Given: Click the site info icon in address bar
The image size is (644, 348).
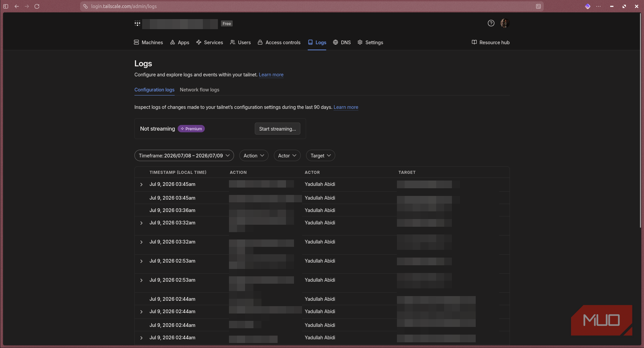Looking at the screenshot, I should (85, 6).
